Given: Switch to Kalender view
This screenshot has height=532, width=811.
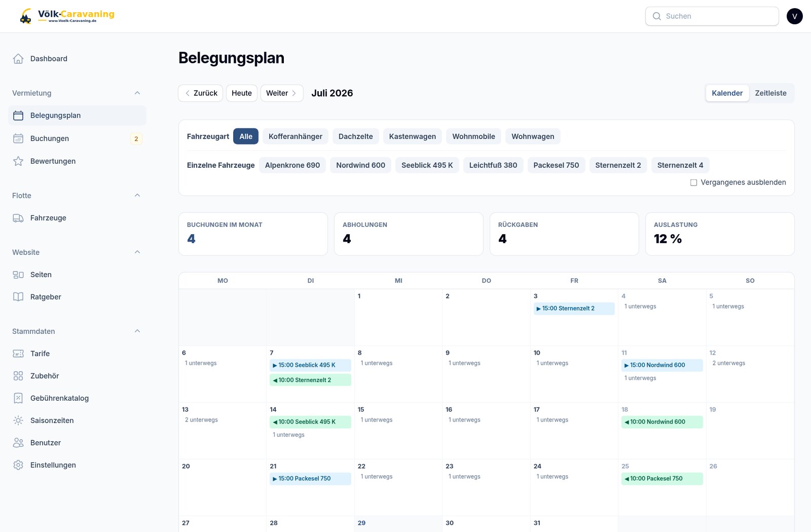Looking at the screenshot, I should 727,93.
